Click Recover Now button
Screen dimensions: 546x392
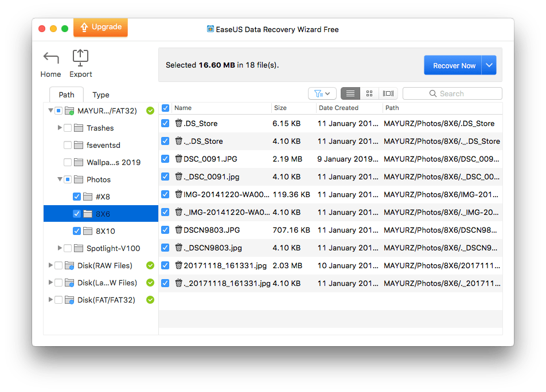tap(453, 65)
